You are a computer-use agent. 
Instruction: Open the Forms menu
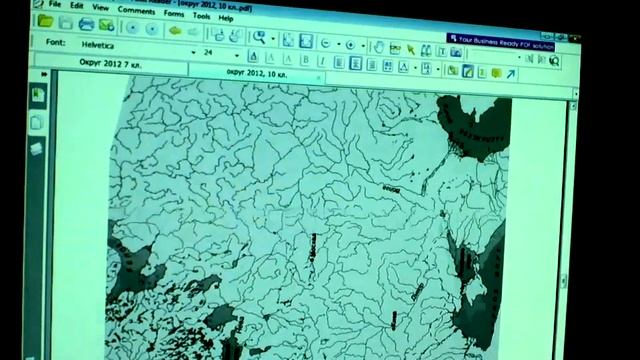click(174, 13)
